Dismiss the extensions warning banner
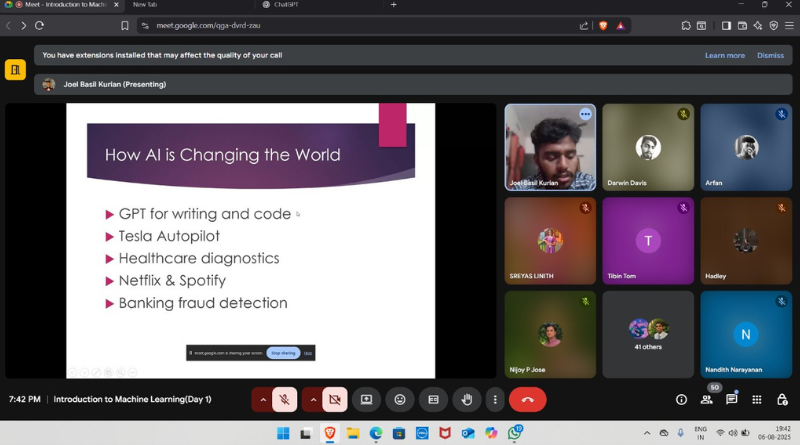The width and height of the screenshot is (800, 445). click(770, 55)
